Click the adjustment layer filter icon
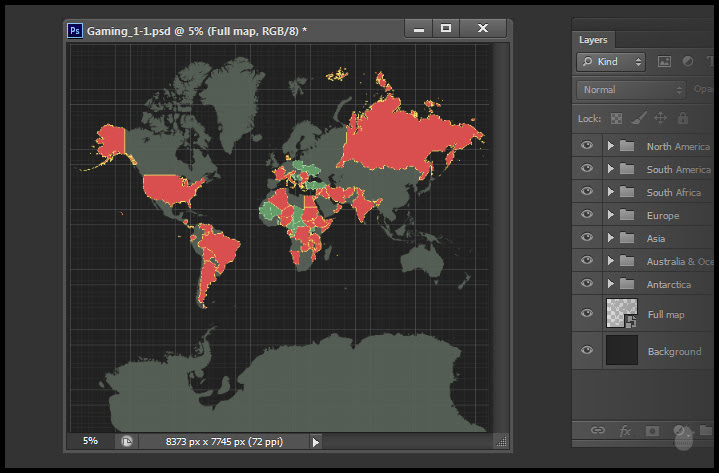 (688, 62)
